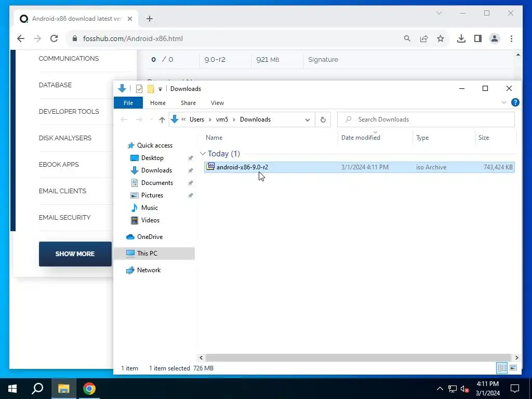Open DATABASE category on fosshub

(55, 85)
